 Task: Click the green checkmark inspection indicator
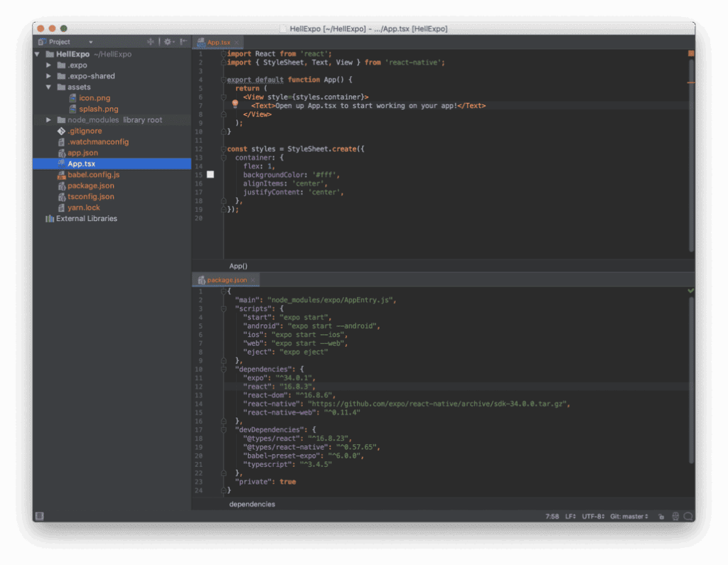tap(690, 291)
